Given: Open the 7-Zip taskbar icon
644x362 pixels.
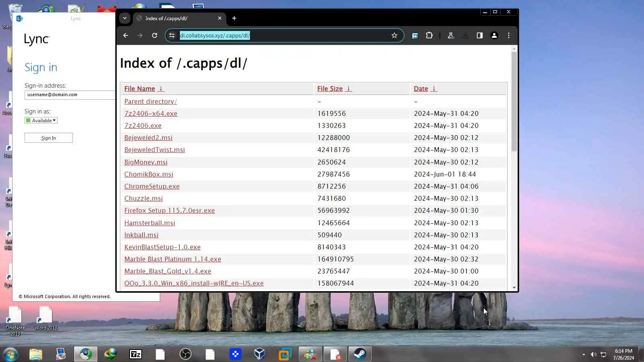Looking at the screenshot, I should coord(136,354).
